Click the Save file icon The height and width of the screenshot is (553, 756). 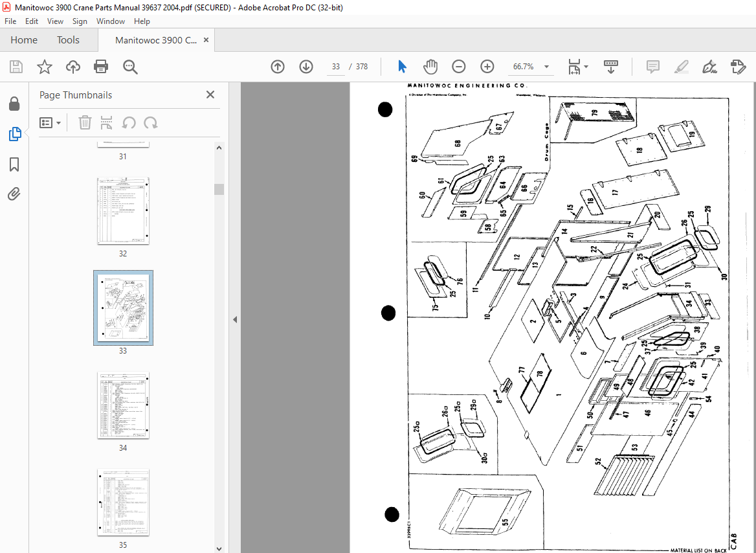coord(16,67)
